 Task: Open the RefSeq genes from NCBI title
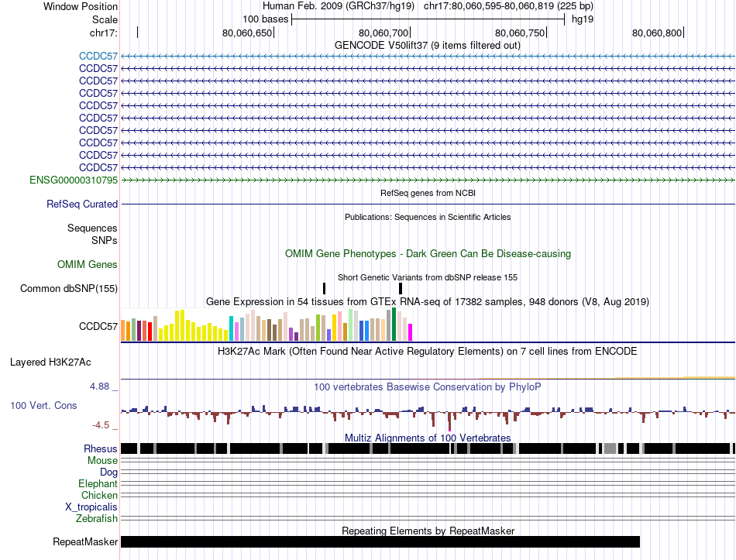(428, 193)
